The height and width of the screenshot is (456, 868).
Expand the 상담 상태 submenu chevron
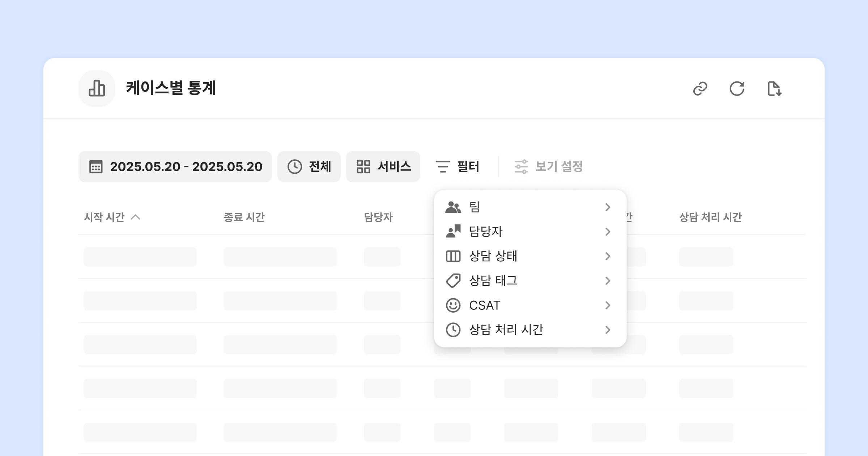coord(608,256)
